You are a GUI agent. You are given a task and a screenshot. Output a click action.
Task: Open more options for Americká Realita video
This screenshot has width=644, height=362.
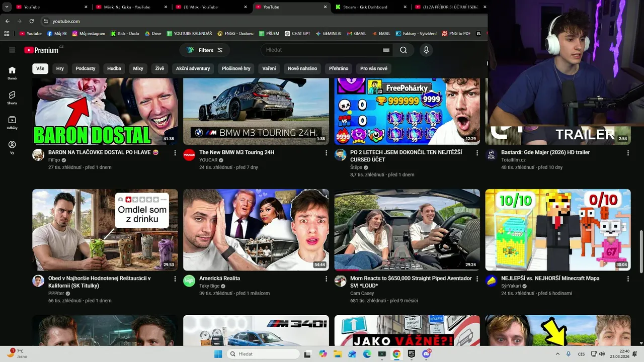coord(326,279)
